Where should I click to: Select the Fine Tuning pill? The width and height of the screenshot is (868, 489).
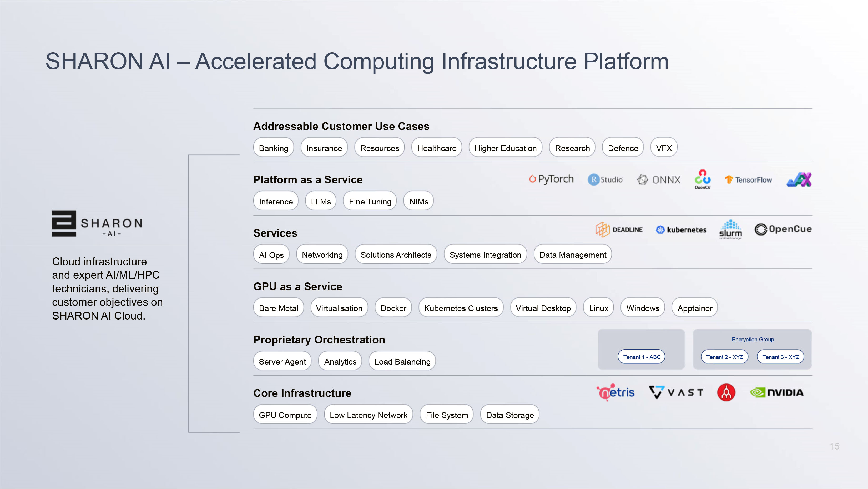tap(370, 201)
